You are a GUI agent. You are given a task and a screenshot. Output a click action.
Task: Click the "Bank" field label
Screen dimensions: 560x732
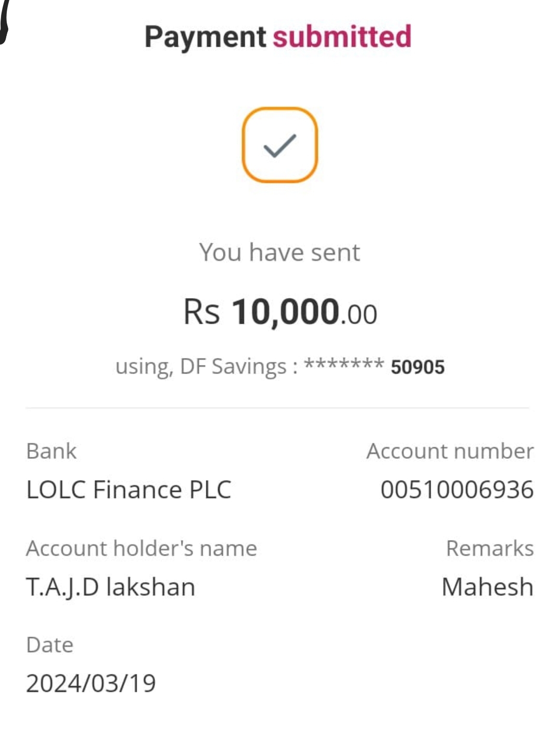click(51, 451)
